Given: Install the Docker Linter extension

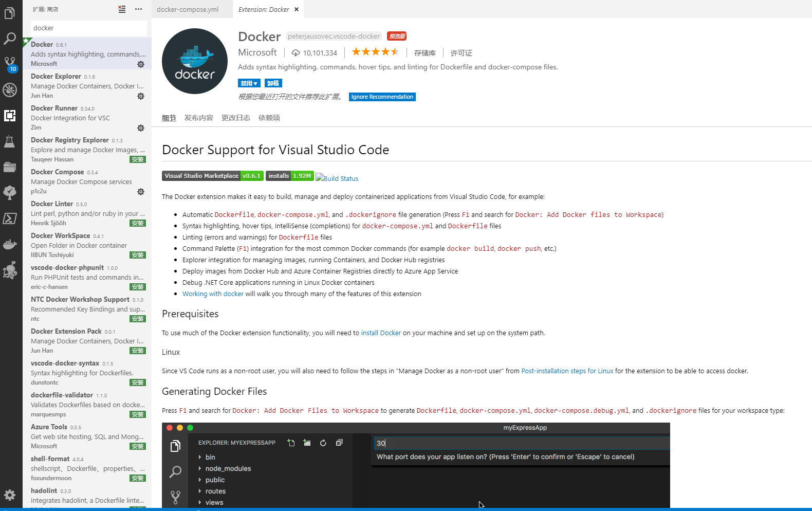Looking at the screenshot, I should click(x=138, y=224).
